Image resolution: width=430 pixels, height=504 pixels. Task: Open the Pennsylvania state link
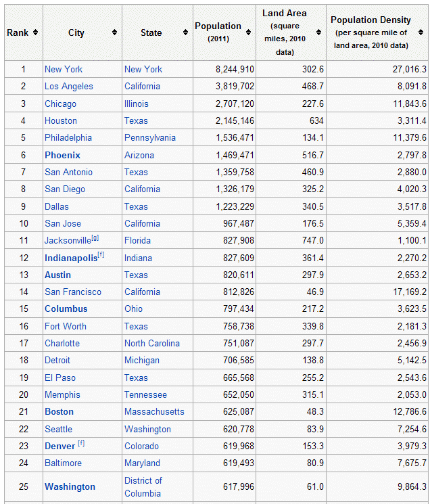(150, 138)
